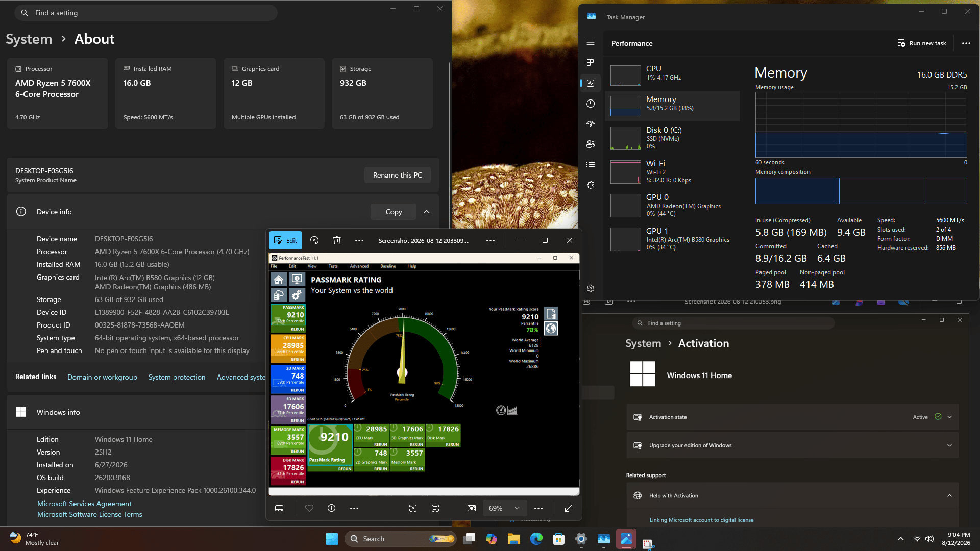This screenshot has width=980, height=551.
Task: Open Processes page in Task Manager sidebar
Action: 591,62
